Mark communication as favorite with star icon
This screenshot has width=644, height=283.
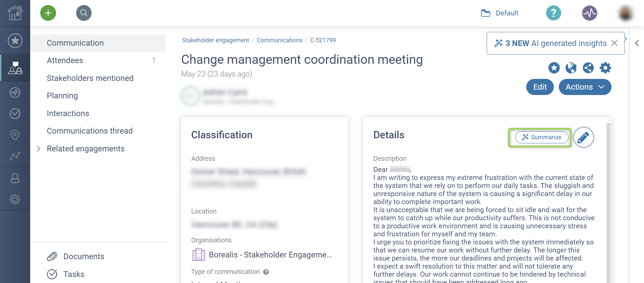[x=554, y=68]
